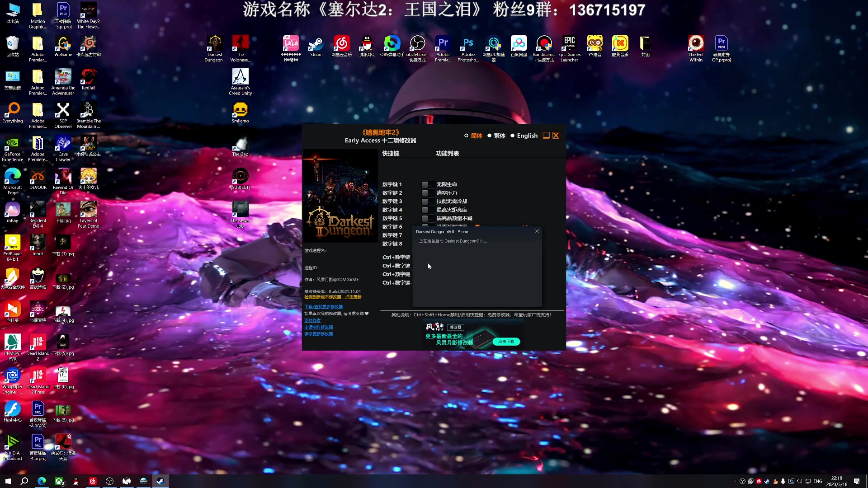Click the 点击下载 banner button
868x488 pixels.
pos(506,342)
